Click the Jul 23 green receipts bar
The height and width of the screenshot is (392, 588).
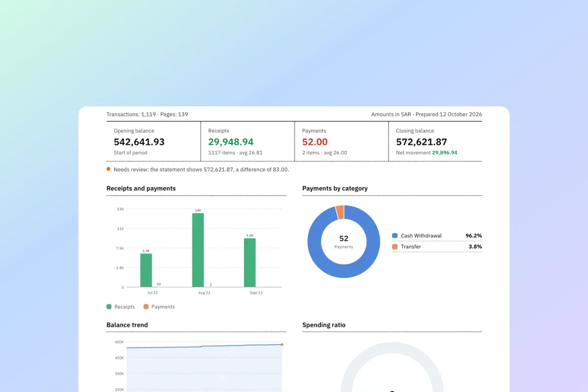146,270
